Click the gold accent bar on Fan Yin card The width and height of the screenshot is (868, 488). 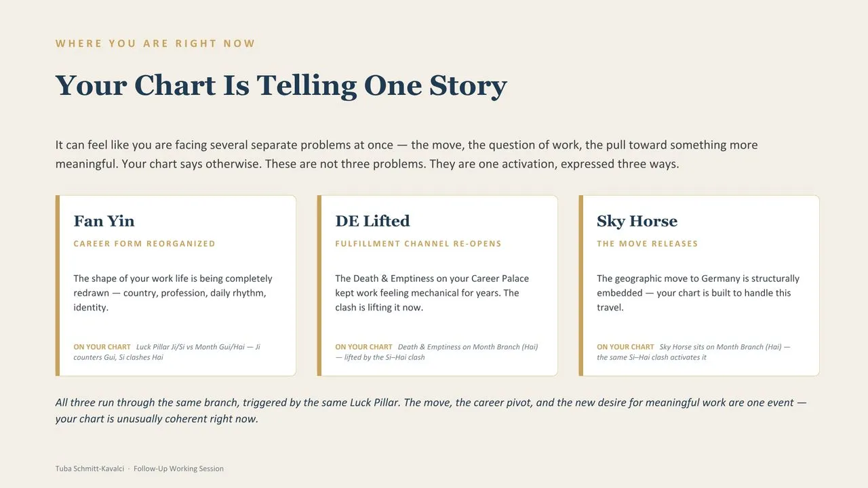58,285
